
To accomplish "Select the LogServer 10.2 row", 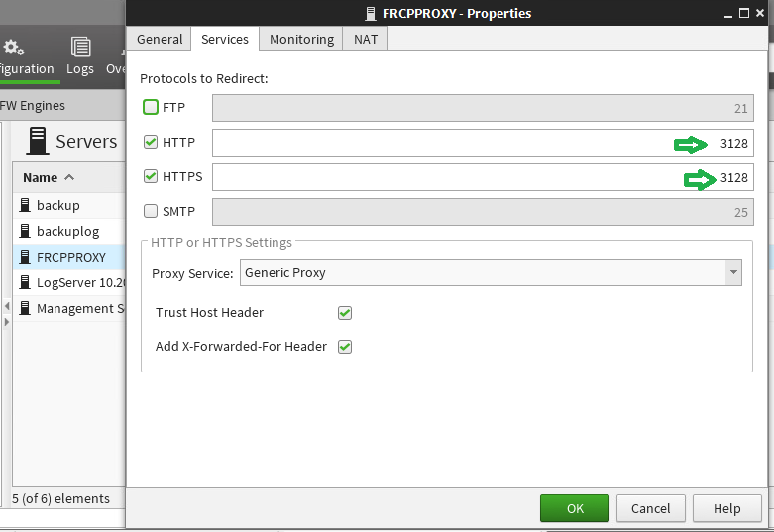I will point(69,282).
